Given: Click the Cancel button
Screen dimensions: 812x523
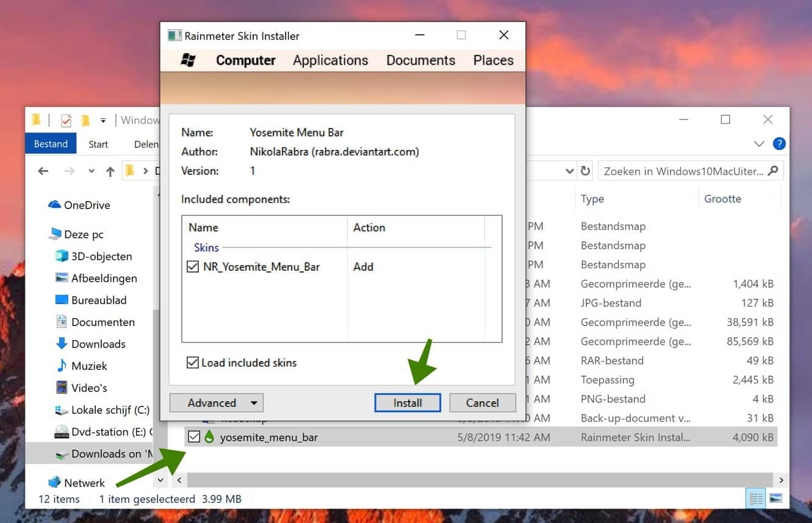Looking at the screenshot, I should point(483,403).
